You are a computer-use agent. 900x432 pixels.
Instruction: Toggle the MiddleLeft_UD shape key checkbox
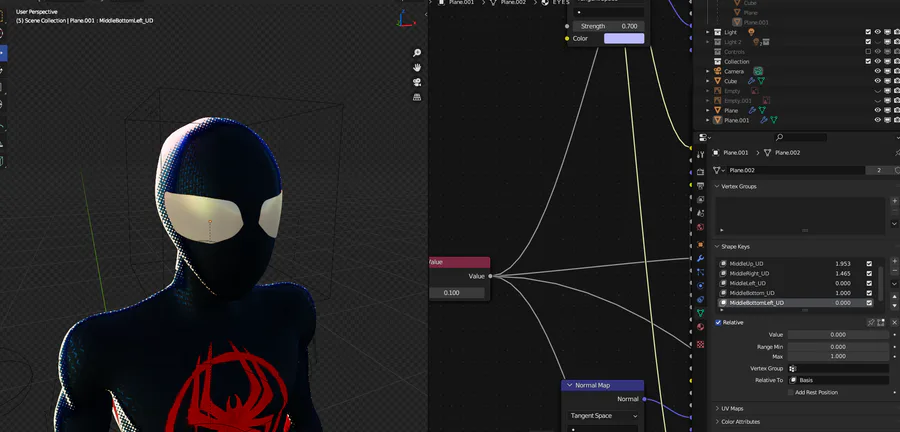point(869,283)
